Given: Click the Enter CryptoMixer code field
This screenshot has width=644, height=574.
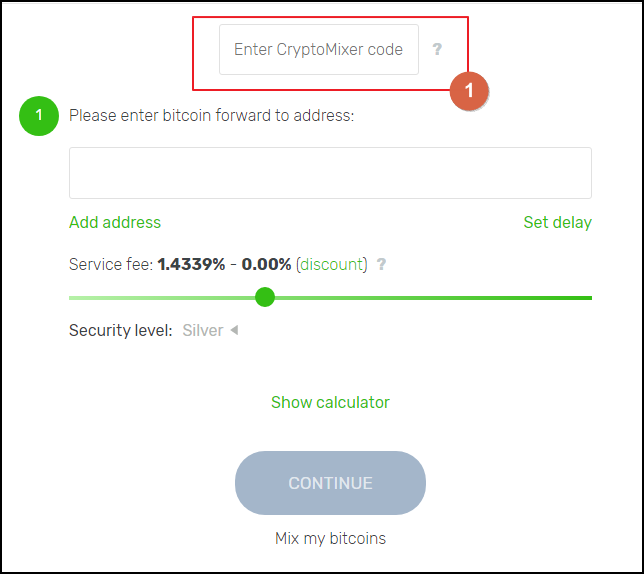Looking at the screenshot, I should (318, 49).
